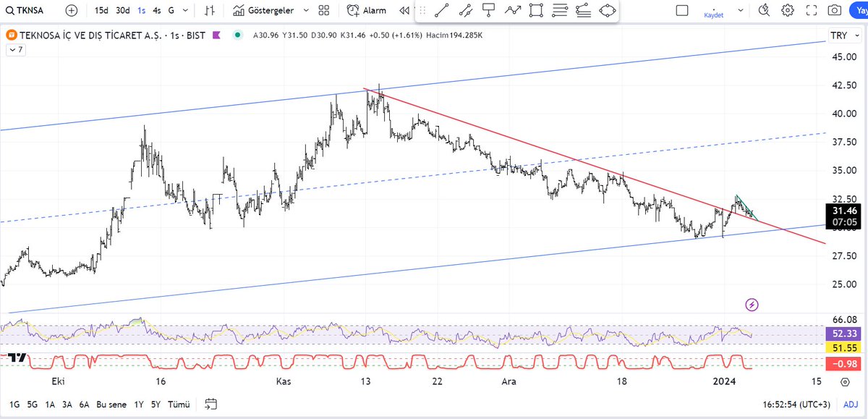
Task: Open the go-to-date calendar icon
Action: pyautogui.click(x=210, y=404)
